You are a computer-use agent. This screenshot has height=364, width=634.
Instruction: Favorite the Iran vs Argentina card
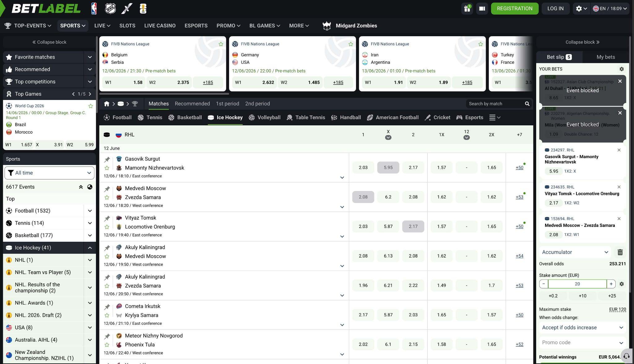(480, 44)
